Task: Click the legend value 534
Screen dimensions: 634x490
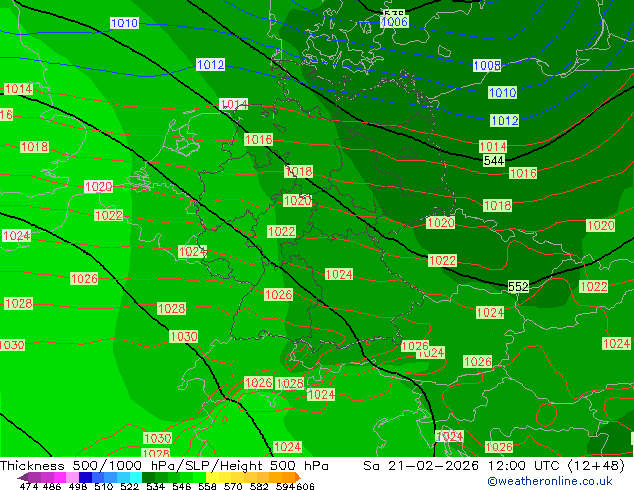Action: click(155, 486)
